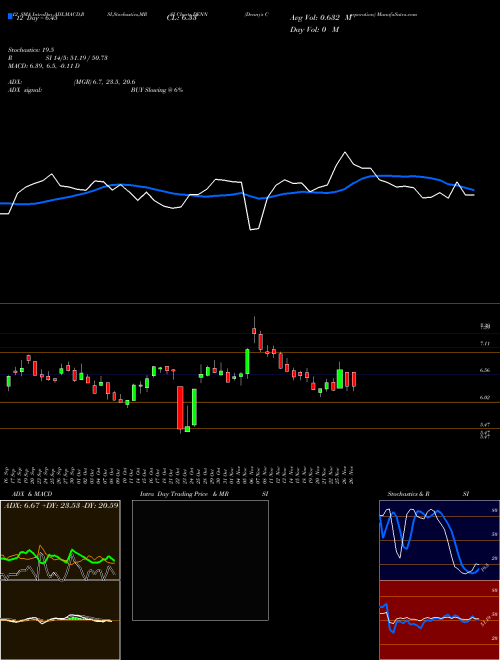Click the 'Avg Vol: 0.632 M' label
The width and height of the screenshot is (500, 660).
click(x=321, y=18)
